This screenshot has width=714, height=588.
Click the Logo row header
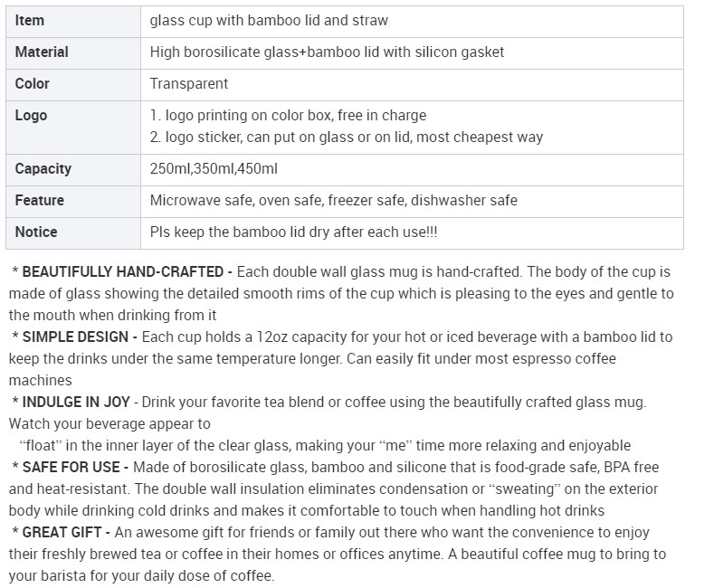(73, 127)
